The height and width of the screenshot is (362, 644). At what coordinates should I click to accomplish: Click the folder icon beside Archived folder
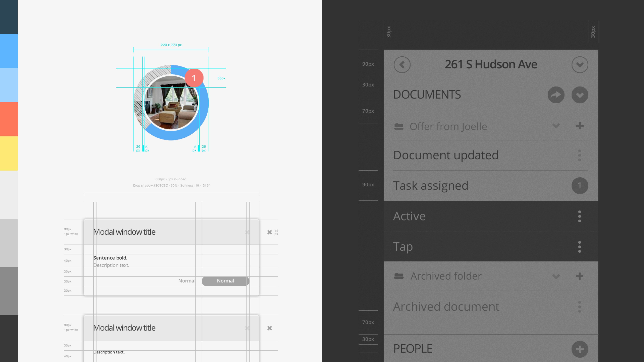[x=399, y=276]
